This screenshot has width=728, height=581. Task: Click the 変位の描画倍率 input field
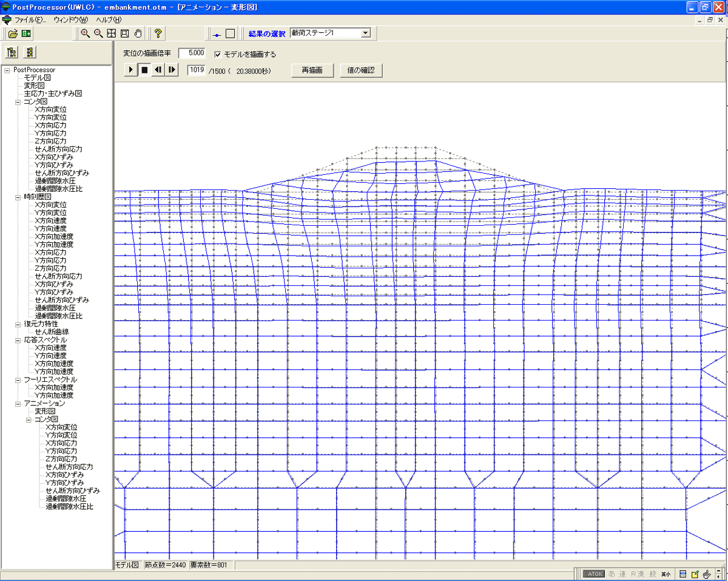(x=192, y=53)
